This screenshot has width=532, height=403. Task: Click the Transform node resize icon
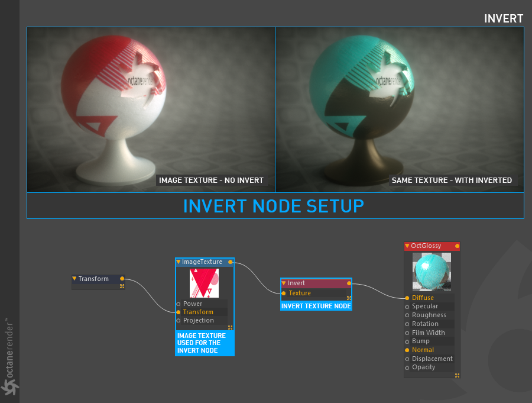pos(122,286)
